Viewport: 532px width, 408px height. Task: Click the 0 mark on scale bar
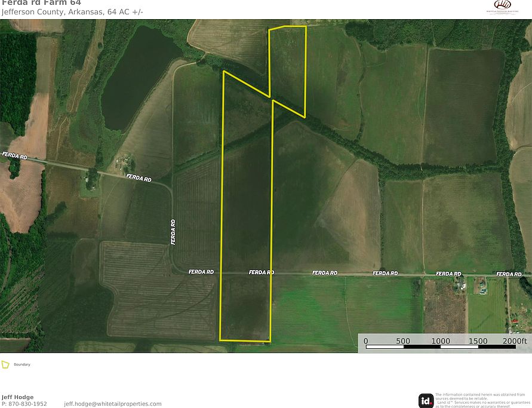point(366,340)
